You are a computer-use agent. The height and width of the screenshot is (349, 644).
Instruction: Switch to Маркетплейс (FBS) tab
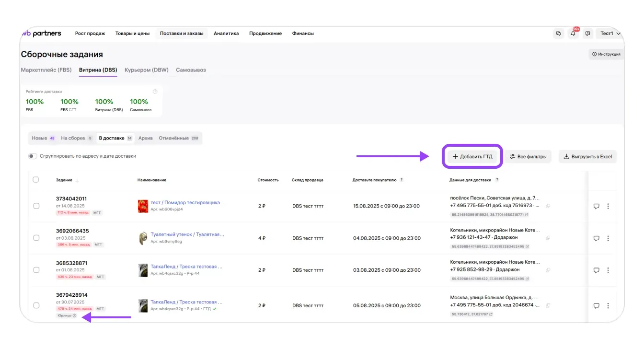click(46, 70)
